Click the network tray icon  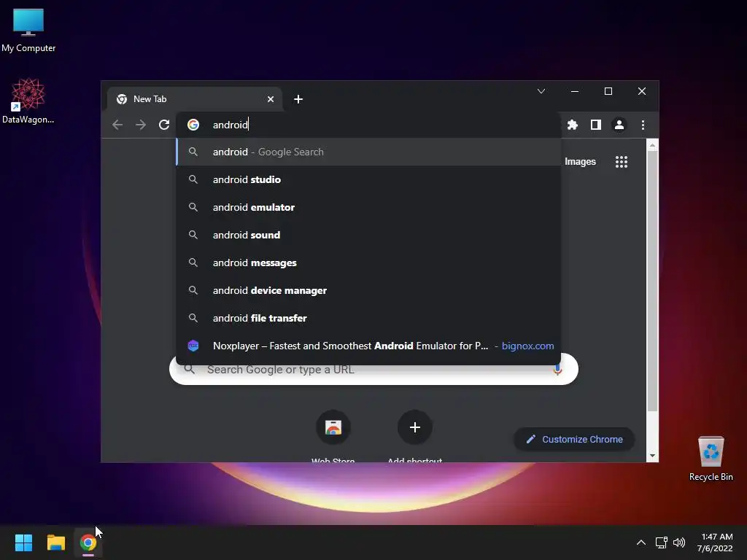click(x=661, y=542)
